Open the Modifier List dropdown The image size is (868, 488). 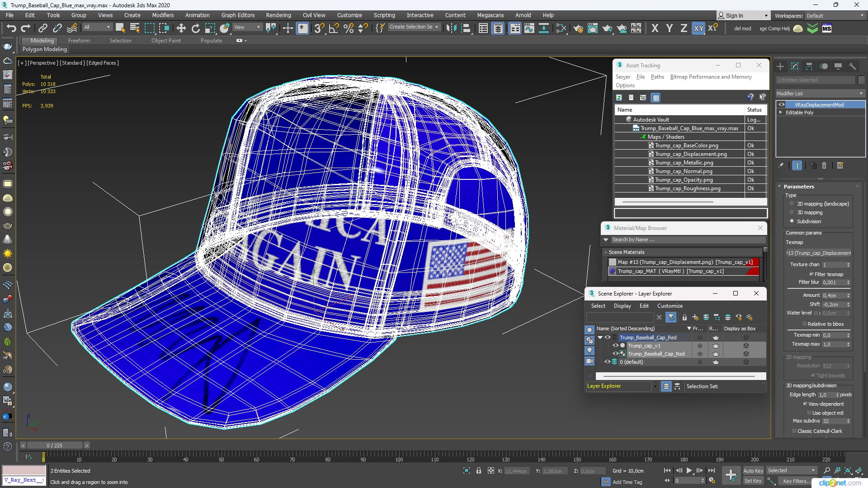pos(820,94)
